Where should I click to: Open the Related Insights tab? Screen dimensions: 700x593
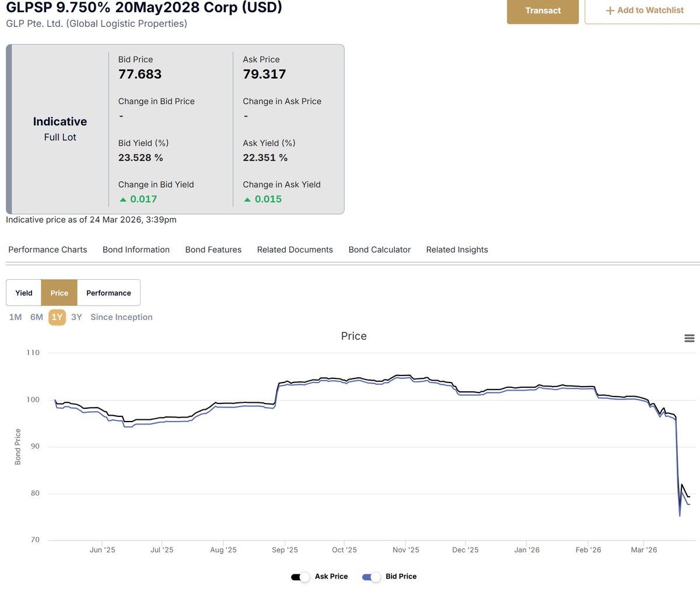coord(457,250)
